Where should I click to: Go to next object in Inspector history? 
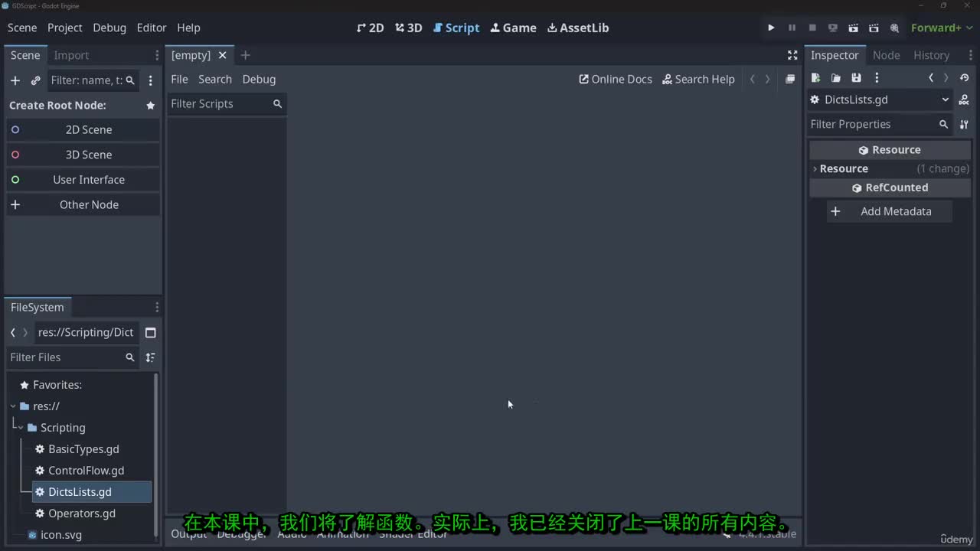pos(946,78)
